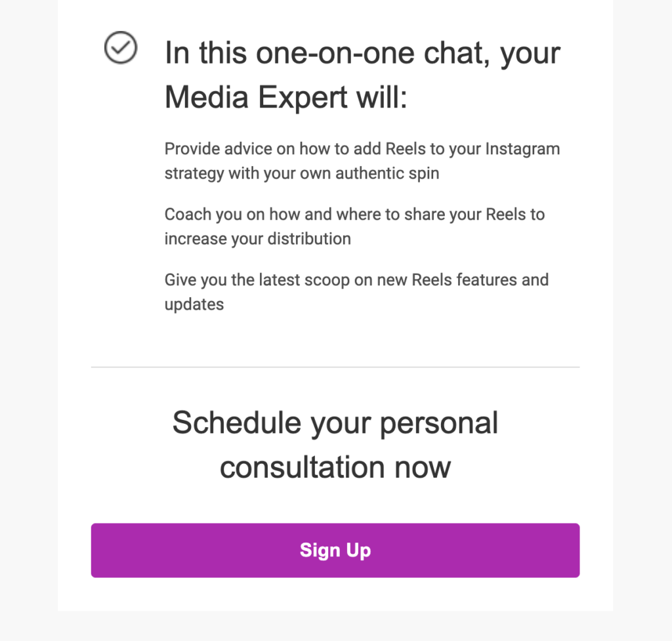This screenshot has width=672, height=641.
Task: Click the "consultation now" heading line
Action: (335, 468)
